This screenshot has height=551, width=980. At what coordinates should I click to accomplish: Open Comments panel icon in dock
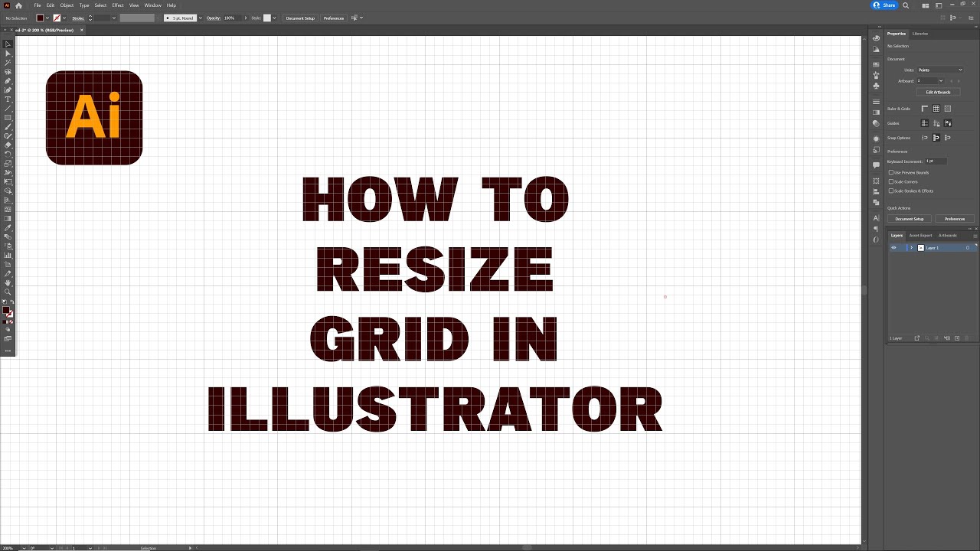coord(876,165)
